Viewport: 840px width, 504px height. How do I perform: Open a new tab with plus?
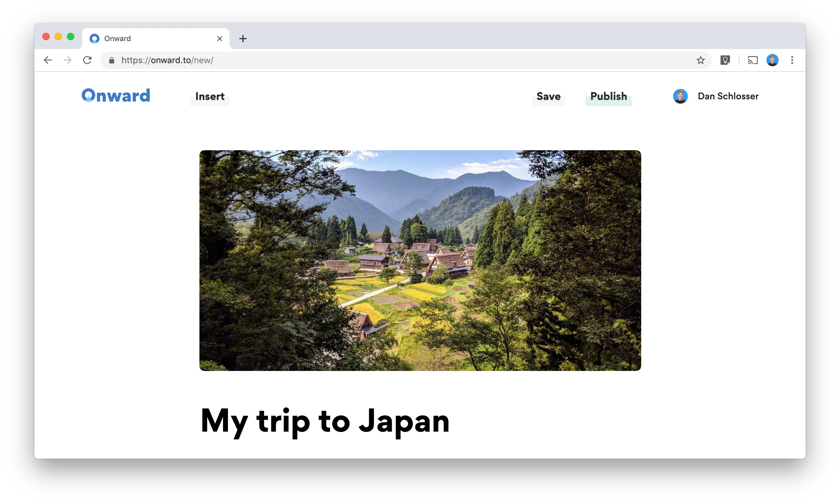(243, 39)
